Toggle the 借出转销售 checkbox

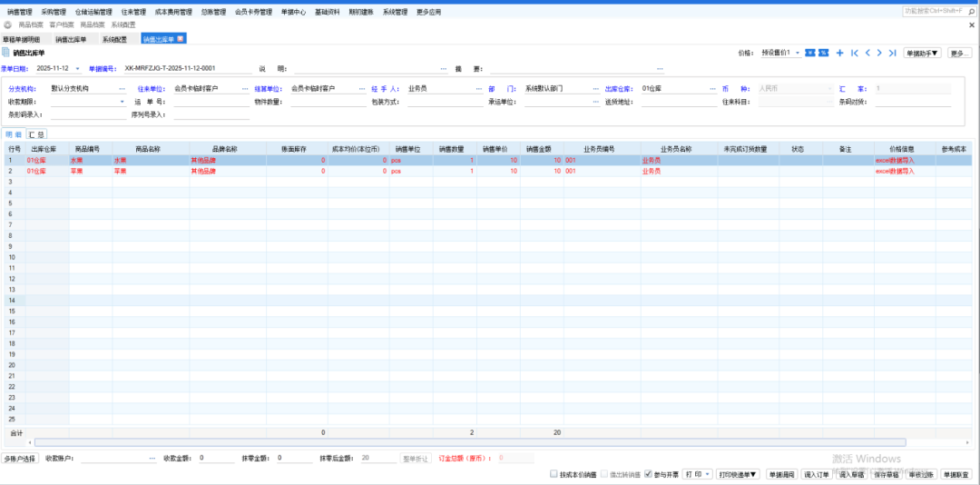pos(606,474)
